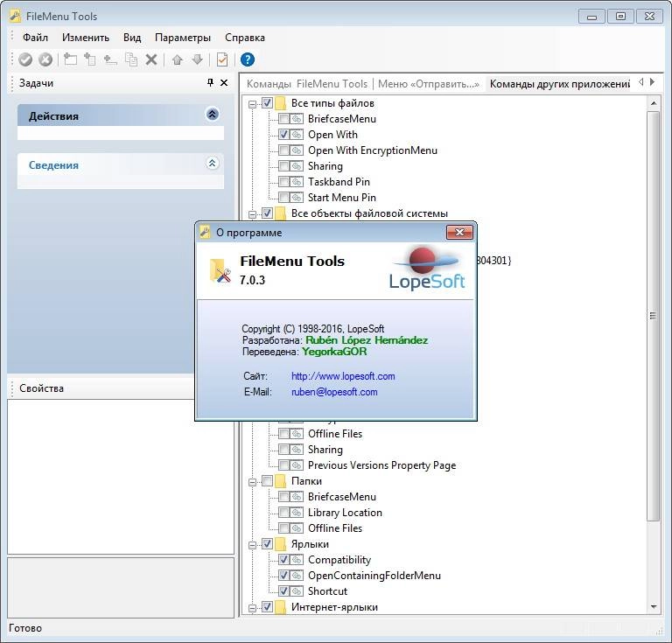
Task: Switch to Меню «Отправить...» tab
Action: tap(429, 84)
